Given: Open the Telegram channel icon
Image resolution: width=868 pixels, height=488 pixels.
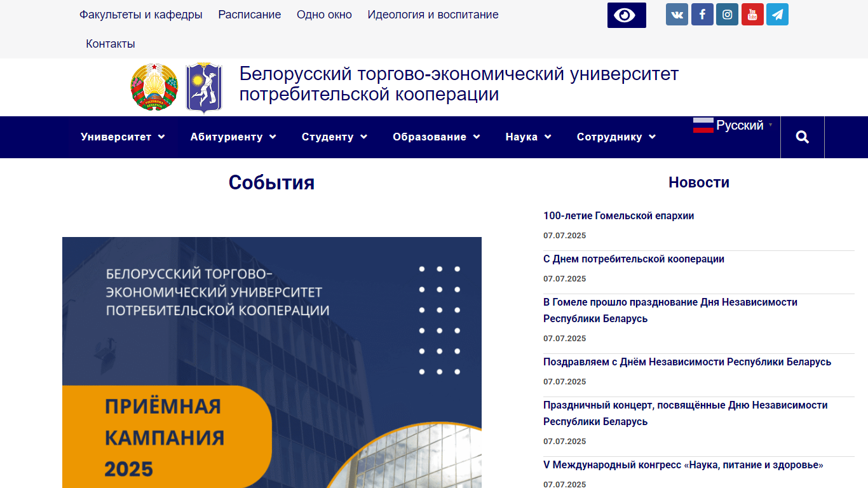Looking at the screenshot, I should pos(777,15).
